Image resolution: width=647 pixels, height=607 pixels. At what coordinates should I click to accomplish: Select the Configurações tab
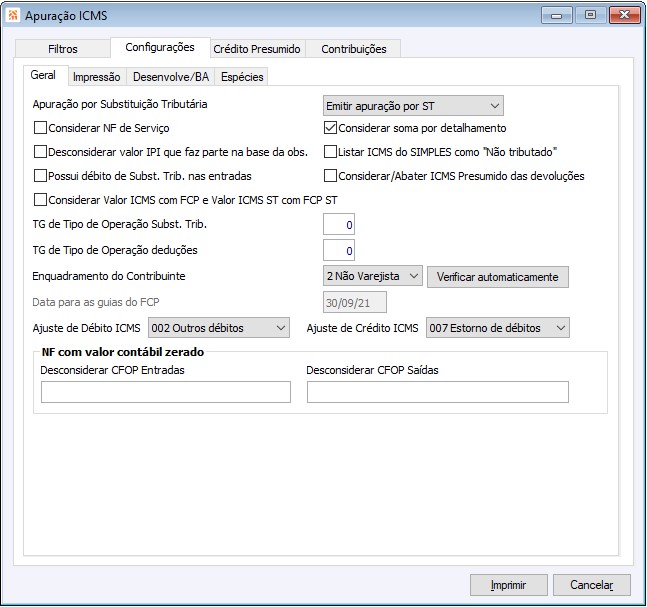160,47
